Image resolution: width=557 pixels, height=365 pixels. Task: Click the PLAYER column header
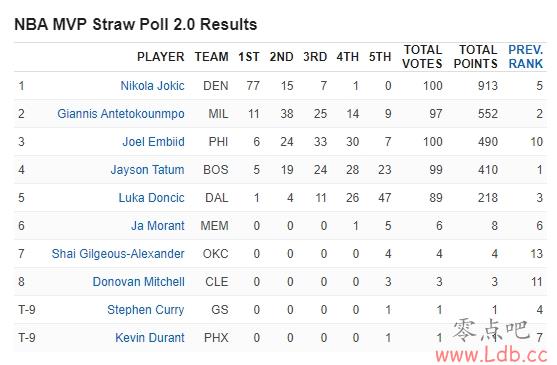pos(161,57)
